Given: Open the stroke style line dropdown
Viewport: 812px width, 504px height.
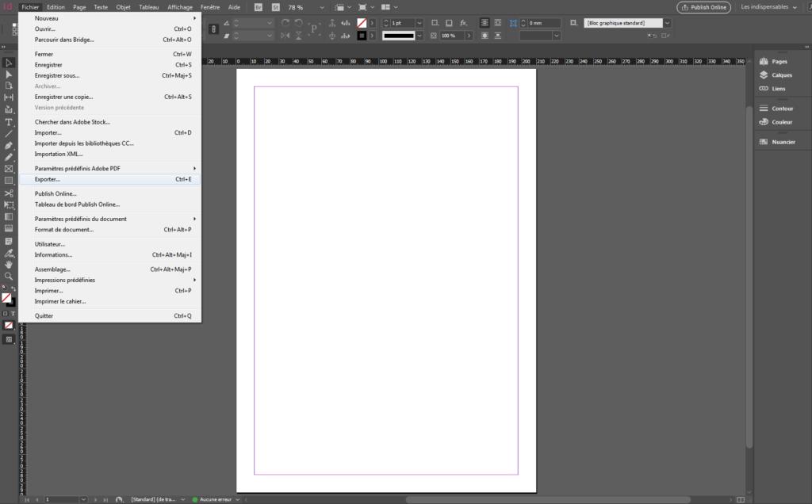Looking at the screenshot, I should click(x=419, y=36).
